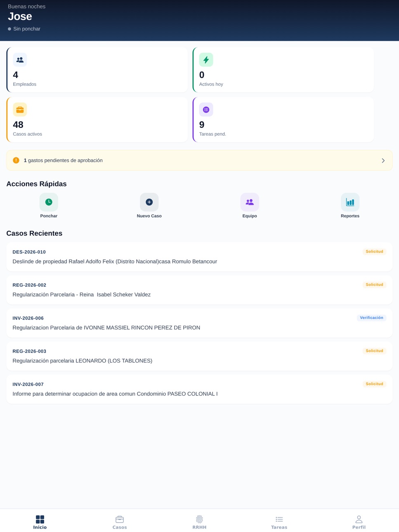Click Solicitud badge on INV-2026-007
Screen dimensions: 399x532
(374, 384)
